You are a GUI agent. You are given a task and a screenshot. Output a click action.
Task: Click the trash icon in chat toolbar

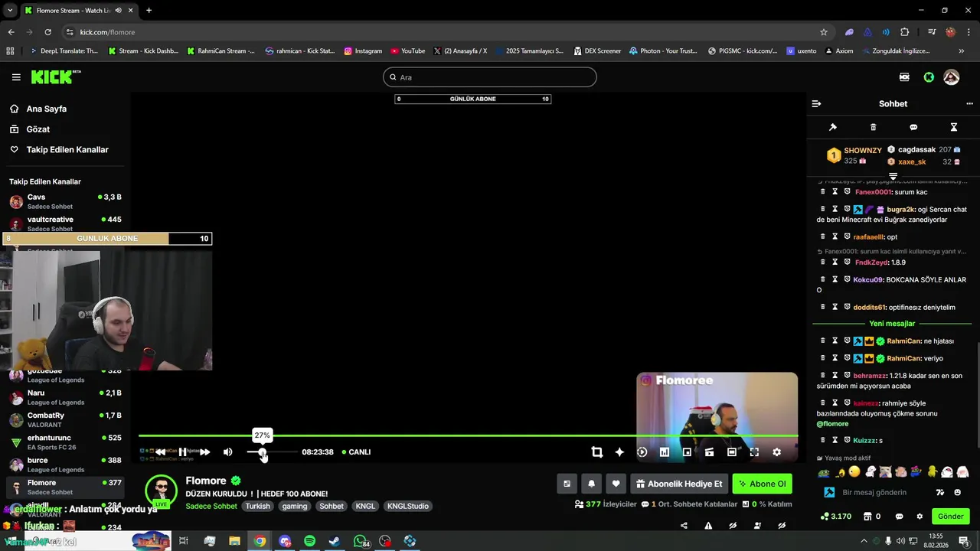click(x=874, y=127)
